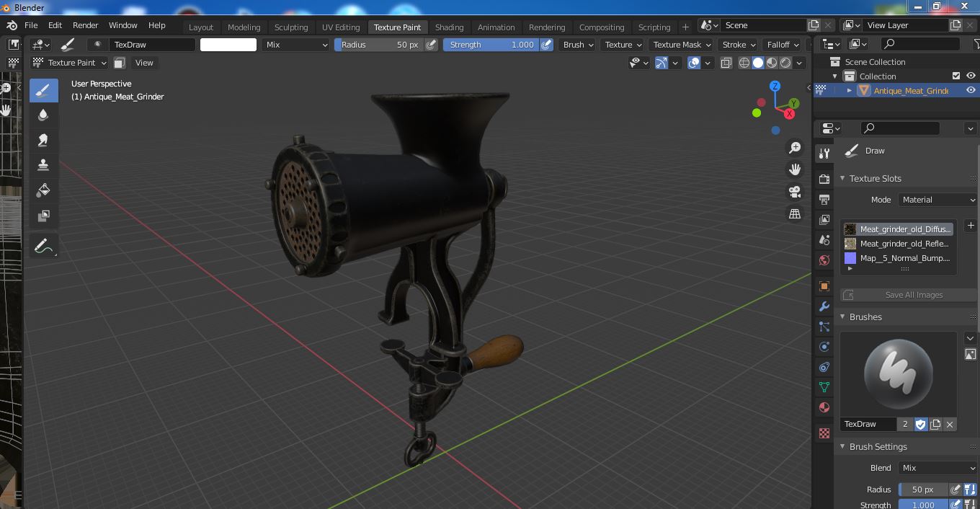Open the header Brush dropdown

(x=578, y=45)
